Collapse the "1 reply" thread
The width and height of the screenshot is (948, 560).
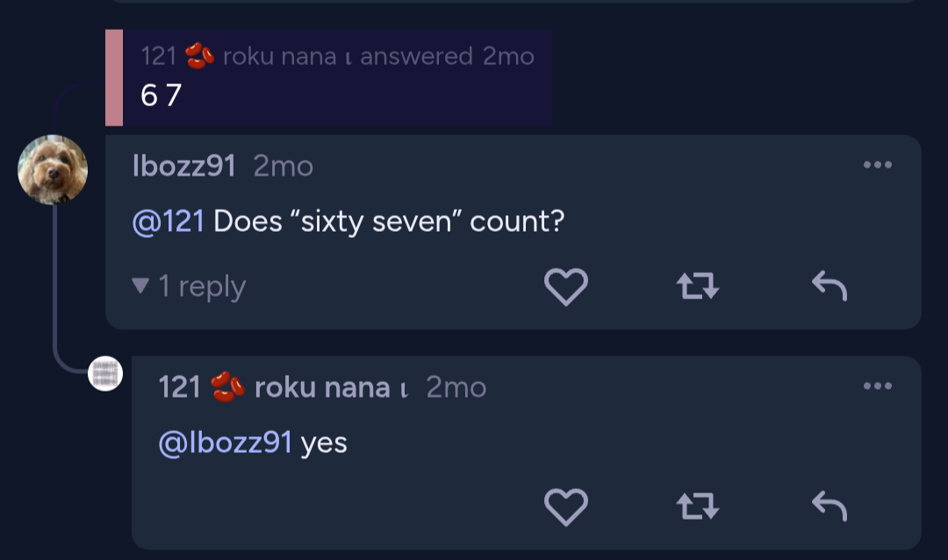coord(189,286)
